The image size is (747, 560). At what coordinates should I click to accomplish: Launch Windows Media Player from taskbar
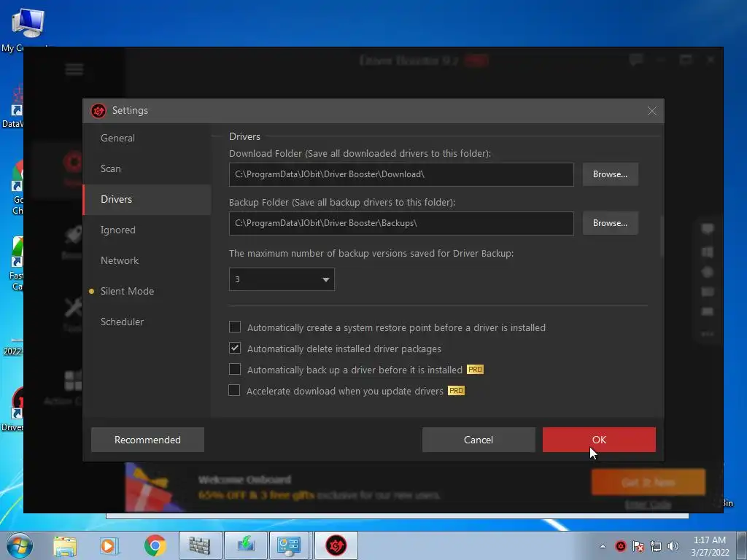tap(109, 545)
